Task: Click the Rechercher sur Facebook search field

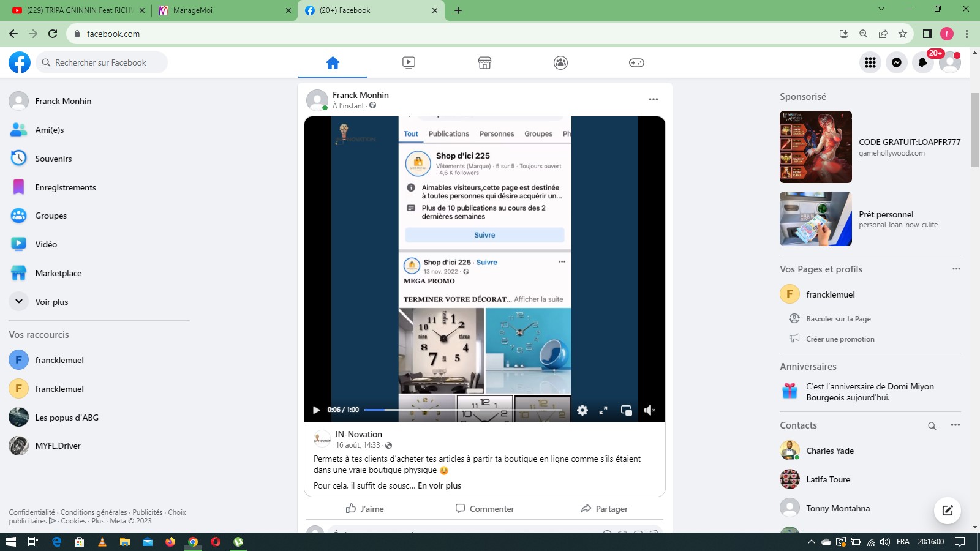Action: [101, 62]
